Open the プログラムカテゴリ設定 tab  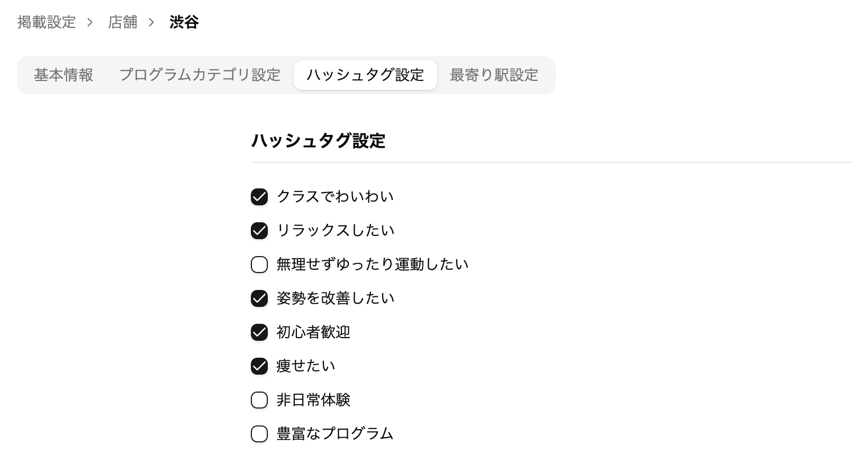pyautogui.click(x=201, y=75)
